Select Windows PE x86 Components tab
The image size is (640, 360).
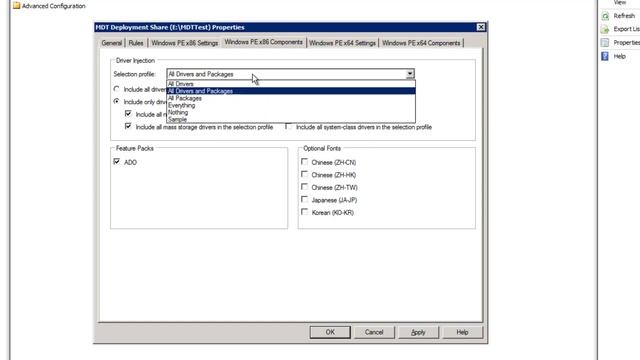(264, 42)
